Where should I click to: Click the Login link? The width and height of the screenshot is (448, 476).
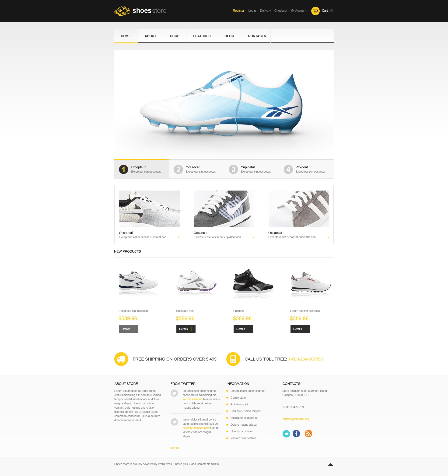click(x=252, y=11)
